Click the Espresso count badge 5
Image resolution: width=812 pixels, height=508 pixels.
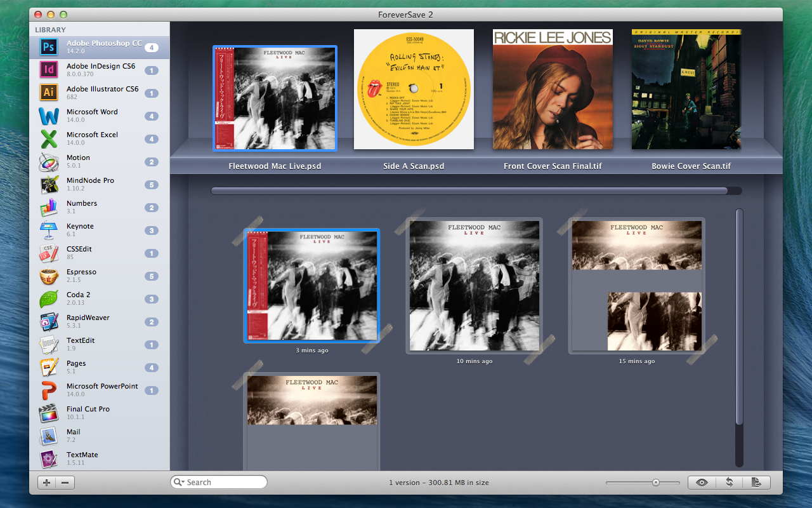(x=152, y=276)
